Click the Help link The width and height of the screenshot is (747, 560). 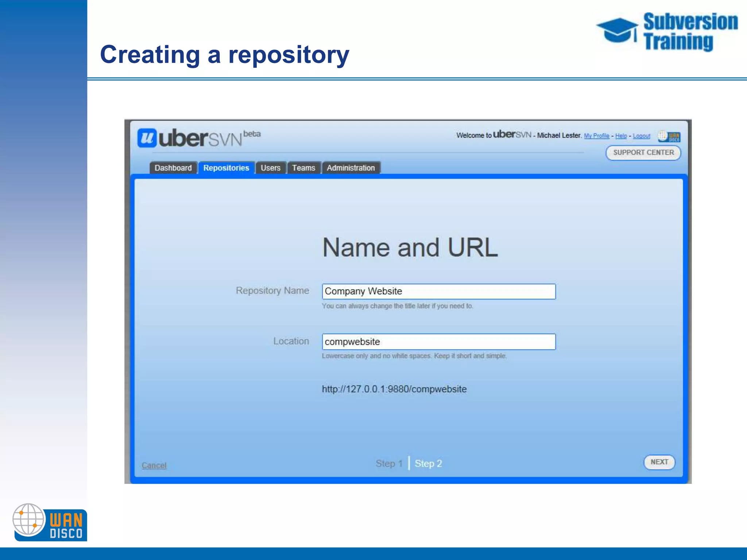click(x=621, y=136)
